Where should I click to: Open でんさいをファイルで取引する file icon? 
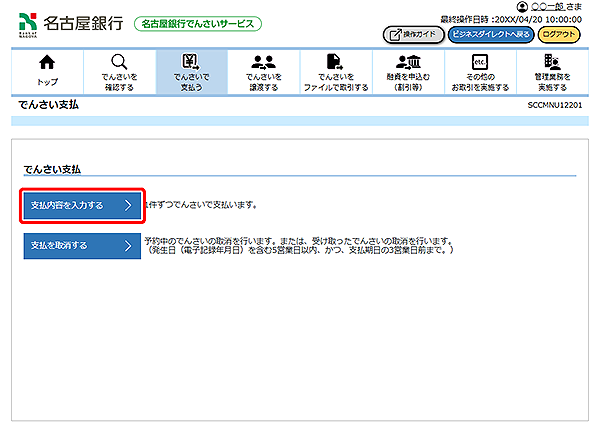tap(336, 63)
